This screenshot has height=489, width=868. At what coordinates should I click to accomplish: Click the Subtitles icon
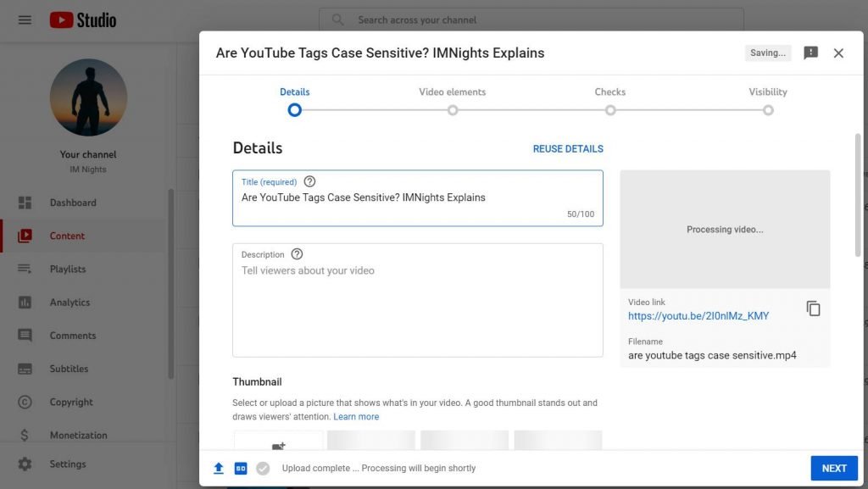(x=25, y=369)
